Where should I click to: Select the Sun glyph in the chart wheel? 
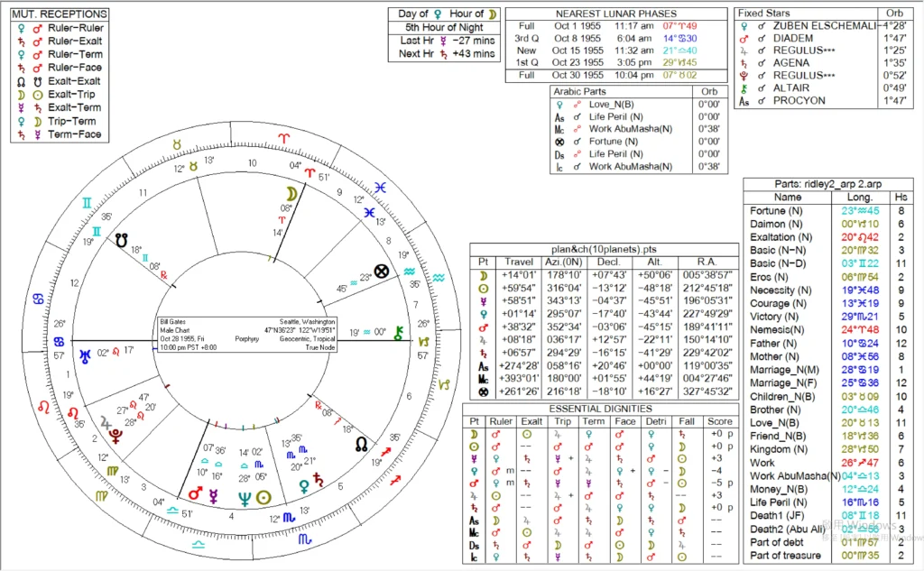tap(263, 497)
